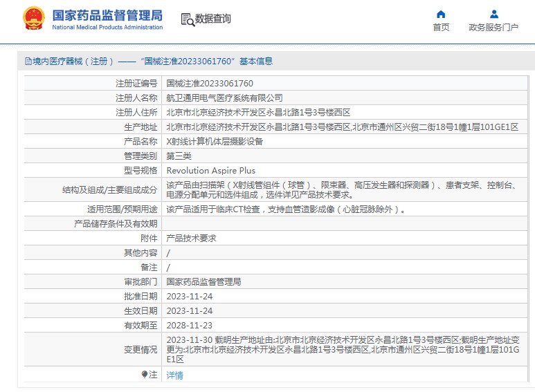Select the 基本信息 header title
The height and width of the screenshot is (392, 535).
tap(256, 62)
